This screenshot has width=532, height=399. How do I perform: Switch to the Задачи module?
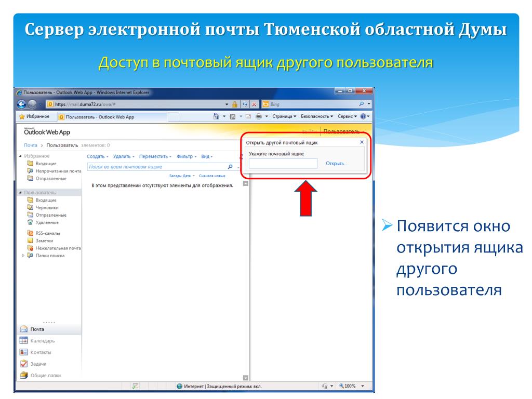[49, 364]
